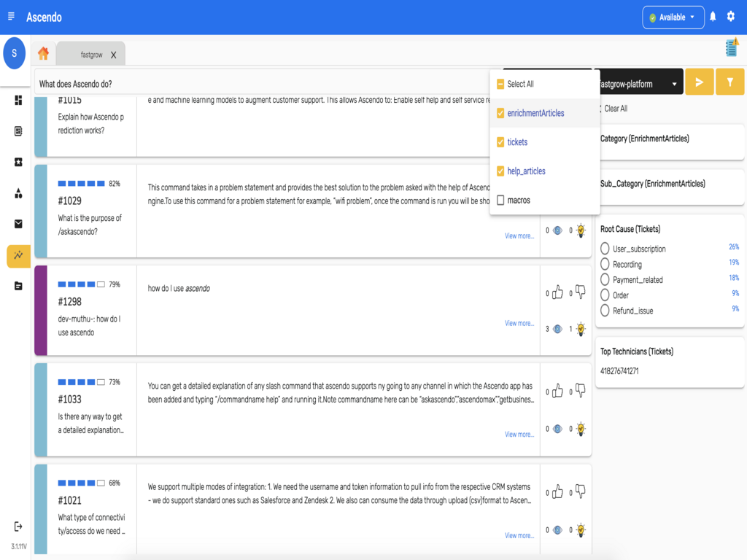Image resolution: width=747 pixels, height=560 pixels.
Task: Toggle the Select All checkbox
Action: pos(500,84)
